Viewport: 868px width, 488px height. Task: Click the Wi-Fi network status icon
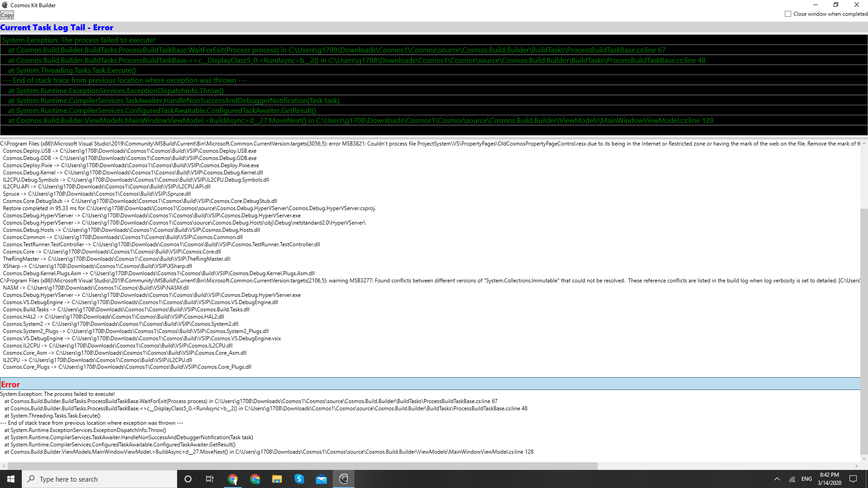(x=792, y=479)
